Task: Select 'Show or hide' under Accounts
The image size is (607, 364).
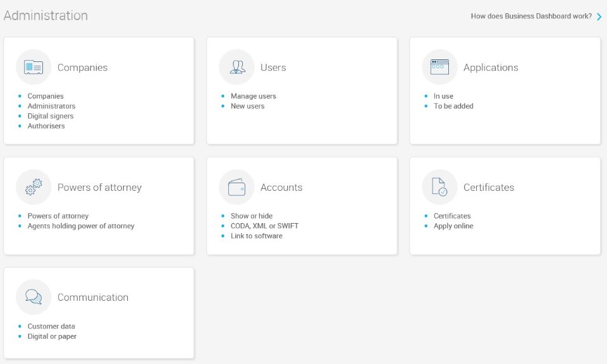Action: click(x=252, y=215)
